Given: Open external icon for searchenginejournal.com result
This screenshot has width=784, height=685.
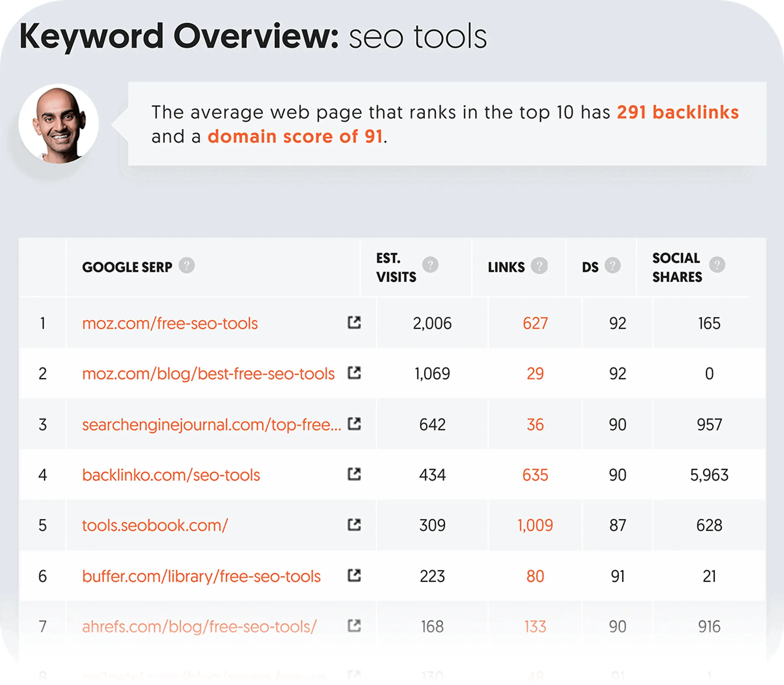Looking at the screenshot, I should click(354, 424).
